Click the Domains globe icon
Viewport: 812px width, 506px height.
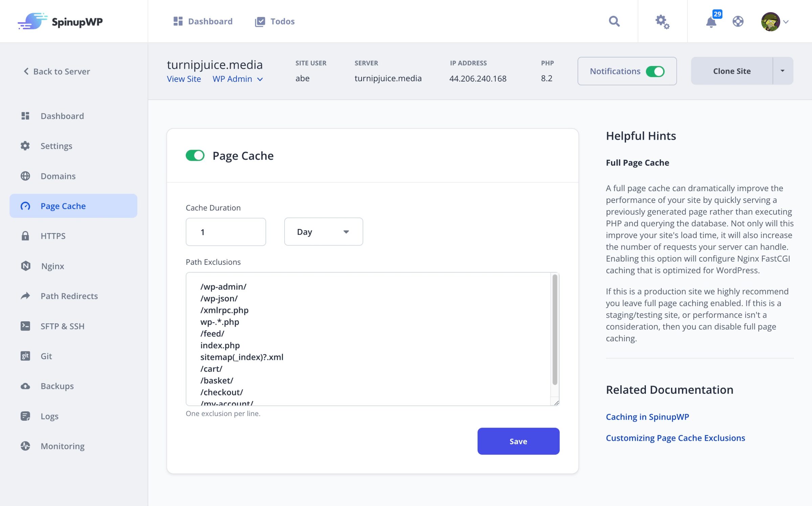[25, 176]
